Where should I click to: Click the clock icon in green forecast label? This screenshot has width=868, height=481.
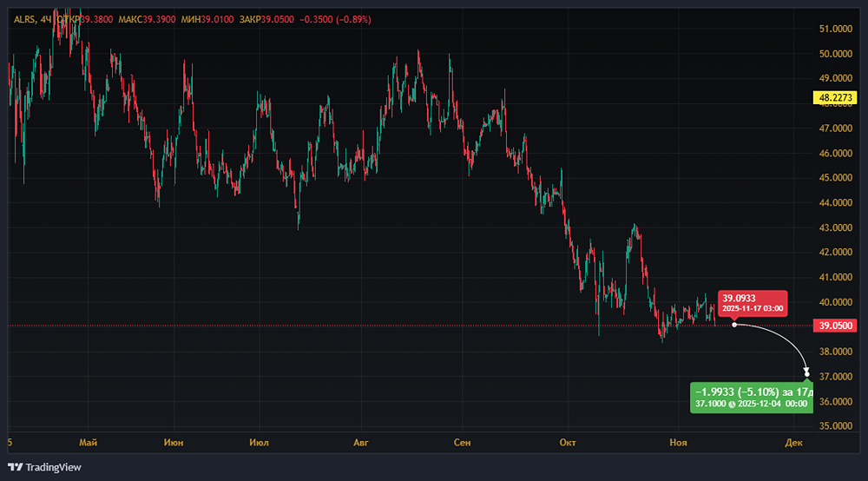[x=732, y=404]
